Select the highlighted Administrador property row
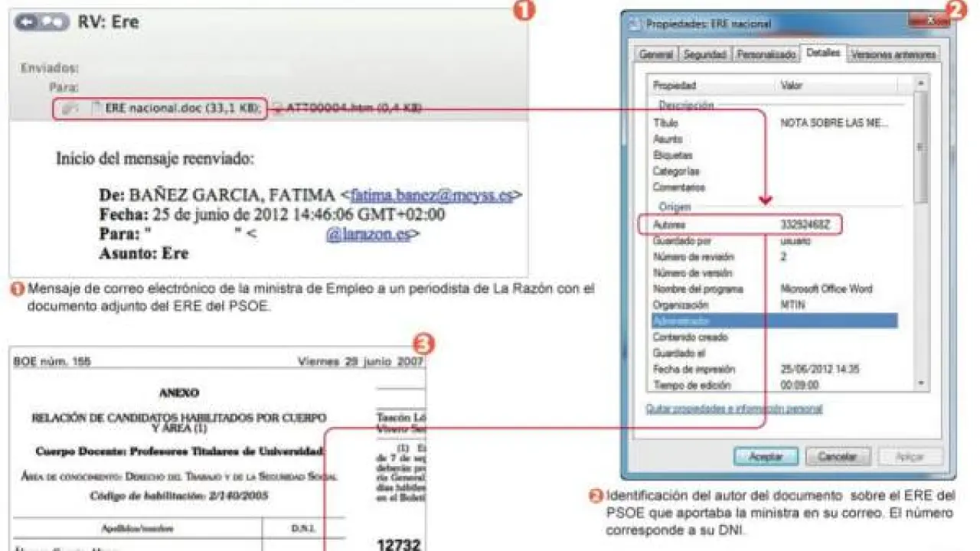980x551 pixels. (x=773, y=321)
